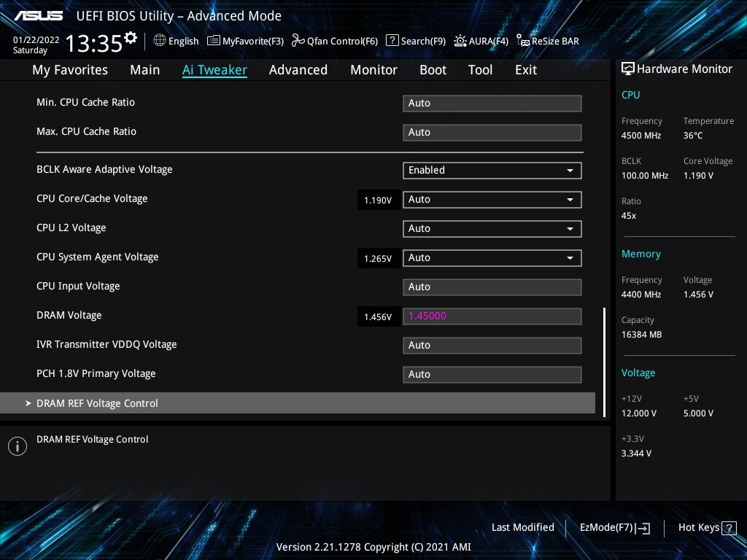Open CPU L2 Voltage dropdown
747x560 pixels.
click(492, 228)
